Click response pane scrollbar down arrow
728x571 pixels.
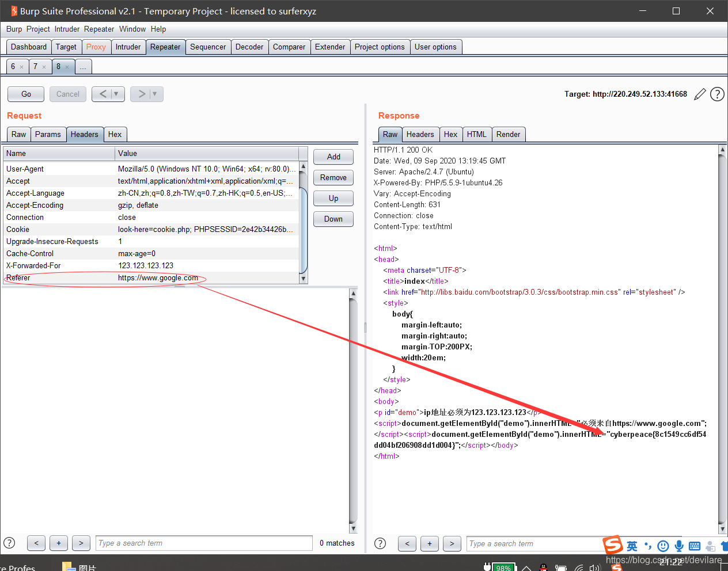723,529
